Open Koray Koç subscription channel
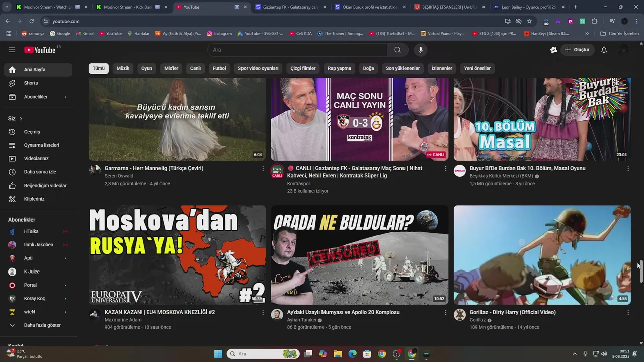Screen dimensions: 644x362 click(38, 298)
